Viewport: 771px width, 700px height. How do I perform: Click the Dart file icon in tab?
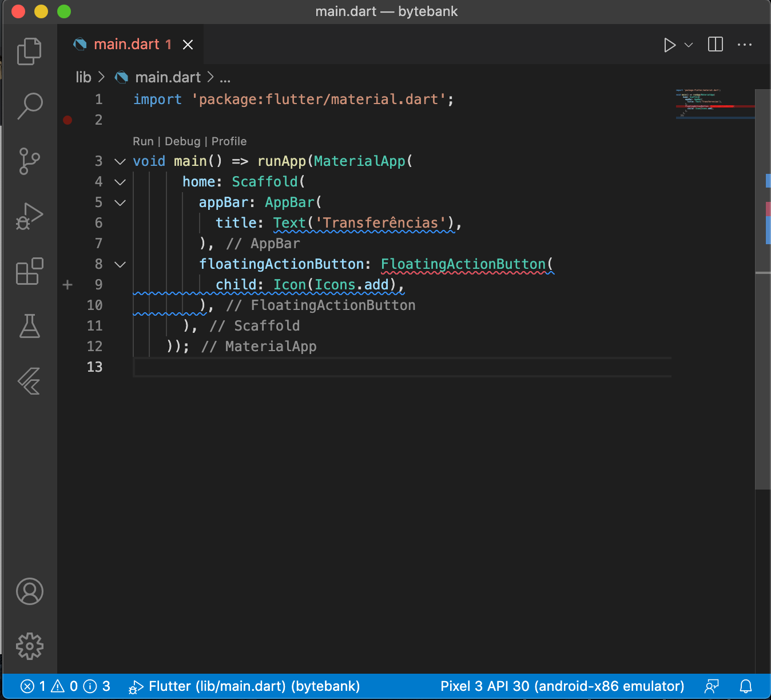[x=80, y=45]
